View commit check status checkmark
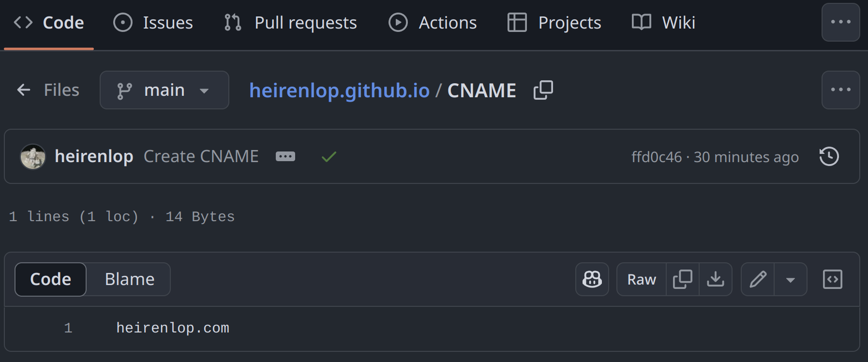 click(329, 156)
